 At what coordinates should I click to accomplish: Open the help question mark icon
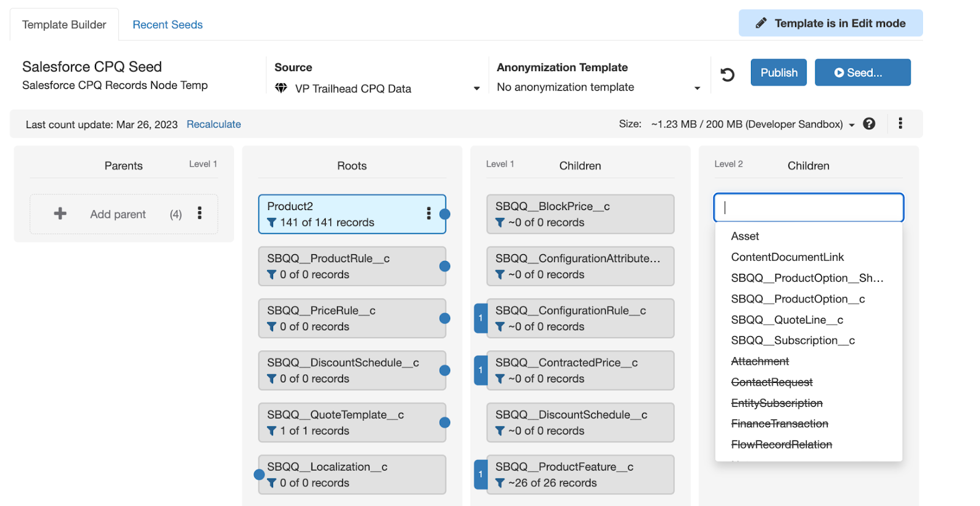click(869, 124)
